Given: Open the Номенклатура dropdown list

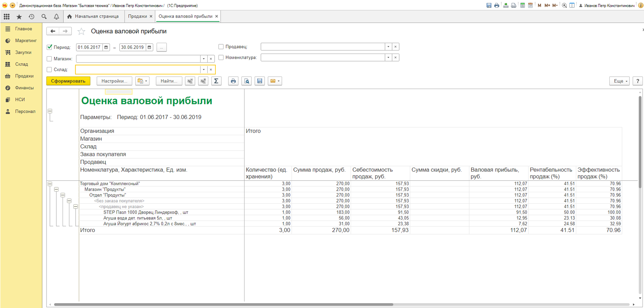Looking at the screenshot, I should 388,58.
